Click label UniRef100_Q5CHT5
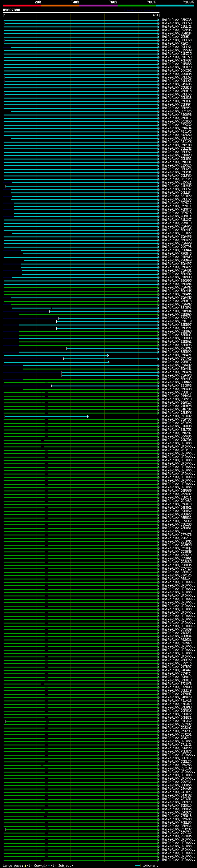The image size is (197, 868). click(177, 393)
